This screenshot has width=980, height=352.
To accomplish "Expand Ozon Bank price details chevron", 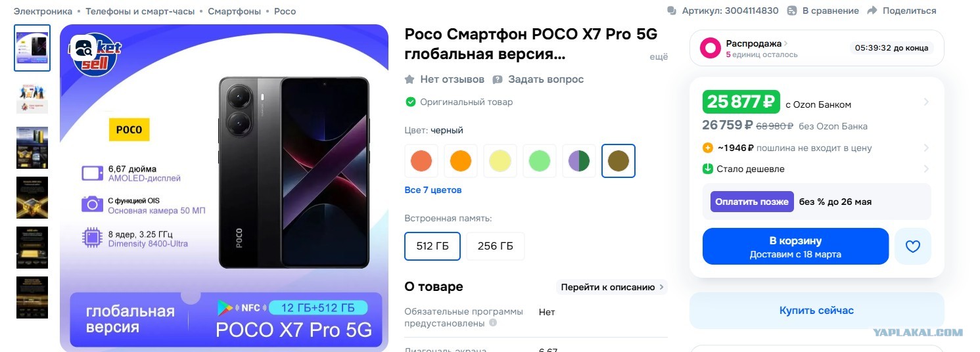I will [x=926, y=102].
